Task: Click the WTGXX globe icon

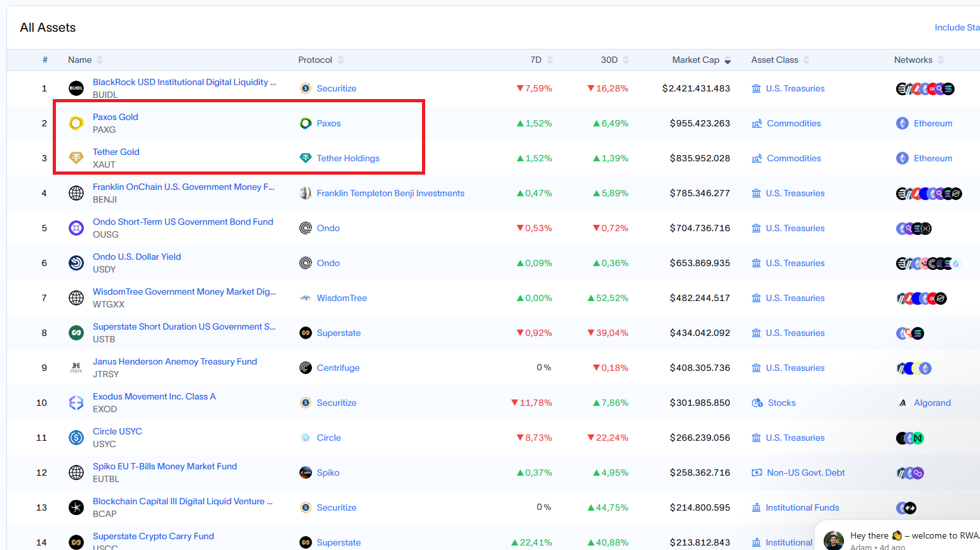Action: click(x=76, y=298)
